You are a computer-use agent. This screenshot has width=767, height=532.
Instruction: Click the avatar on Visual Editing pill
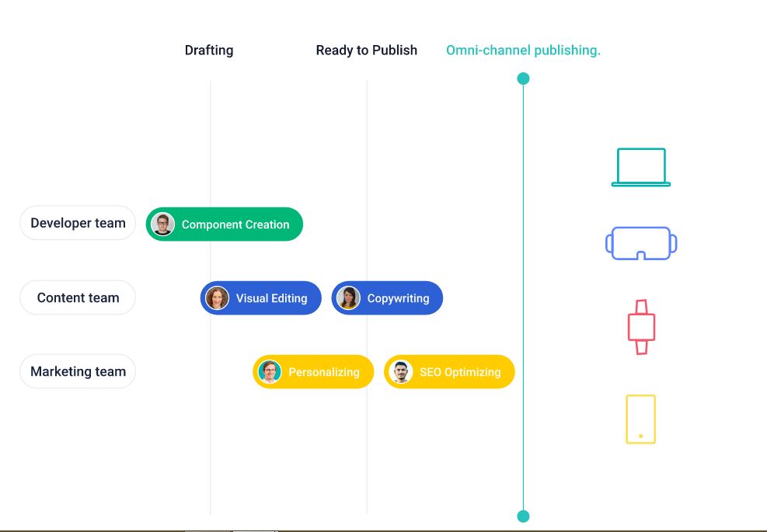[217, 297]
